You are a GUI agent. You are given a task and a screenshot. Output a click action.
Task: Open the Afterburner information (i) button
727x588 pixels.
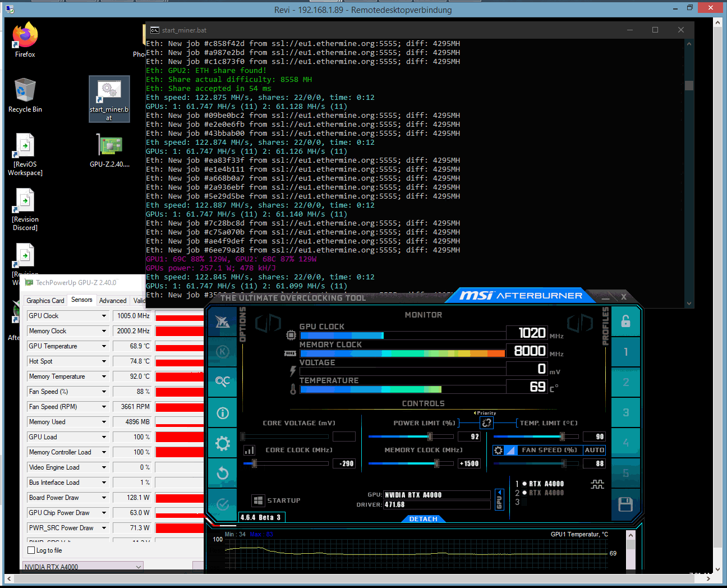click(223, 414)
